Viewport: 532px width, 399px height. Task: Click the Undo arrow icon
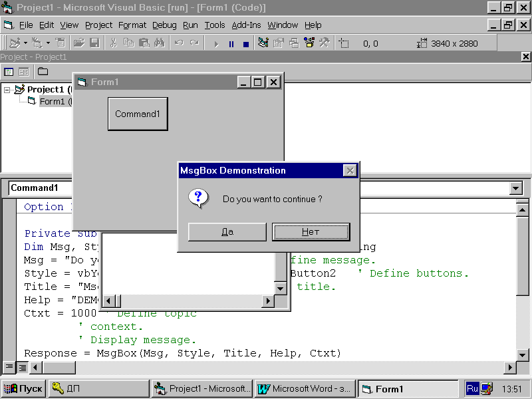[179, 43]
